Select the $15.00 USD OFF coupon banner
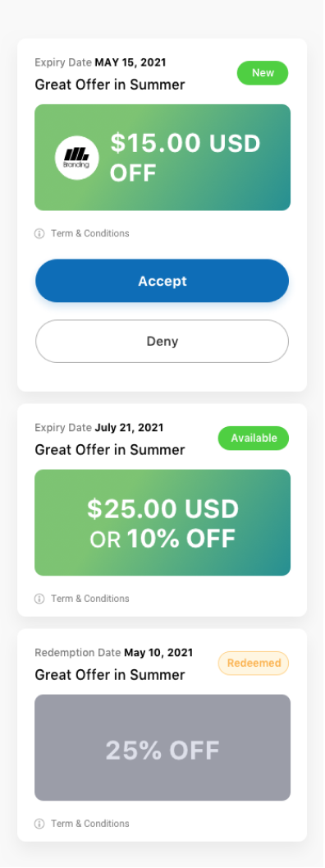 tap(162, 157)
